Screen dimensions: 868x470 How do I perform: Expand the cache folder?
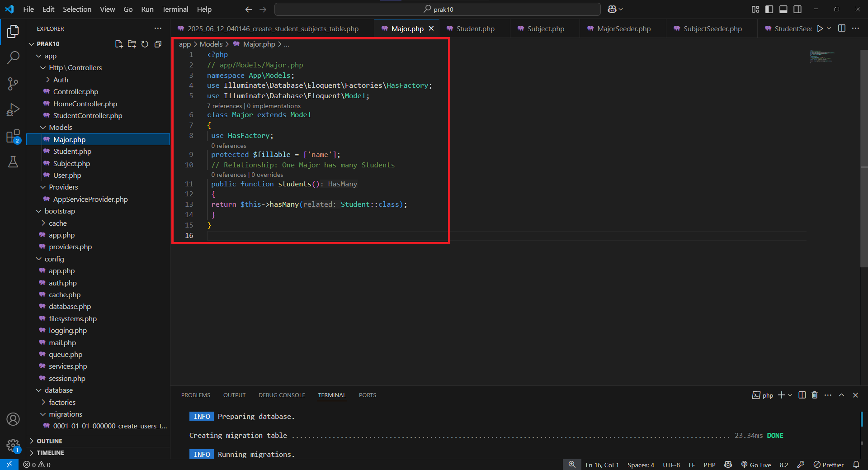point(58,223)
